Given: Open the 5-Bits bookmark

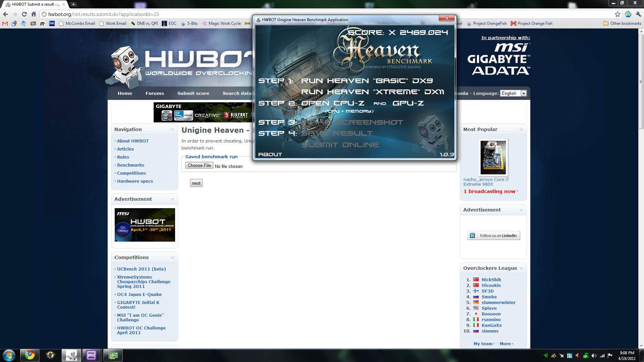Looking at the screenshot, I should click(189, 23).
